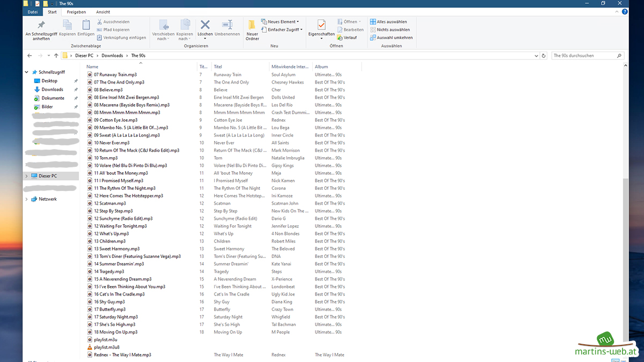Screen dimensions: 644x362
Task: Refresh the folder view
Action: (544, 55)
